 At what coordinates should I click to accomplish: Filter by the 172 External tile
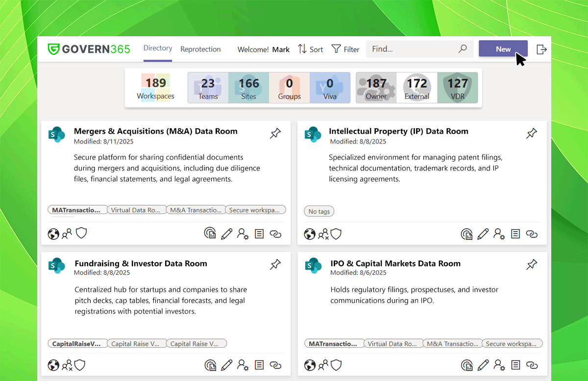coord(417,88)
